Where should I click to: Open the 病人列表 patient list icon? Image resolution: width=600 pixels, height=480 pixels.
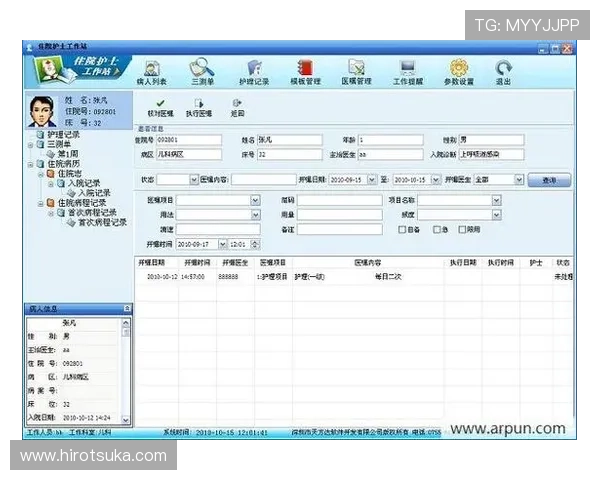coord(152,72)
